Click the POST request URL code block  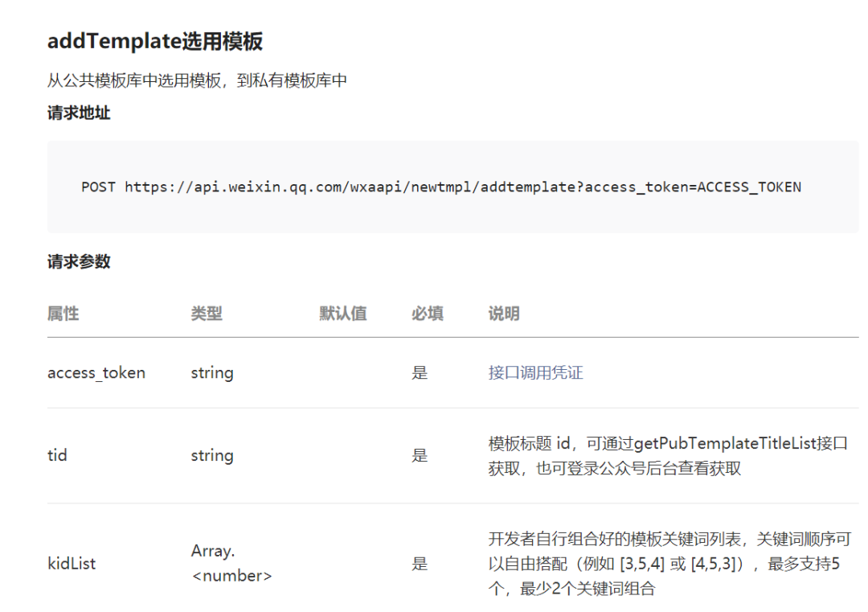point(452,187)
